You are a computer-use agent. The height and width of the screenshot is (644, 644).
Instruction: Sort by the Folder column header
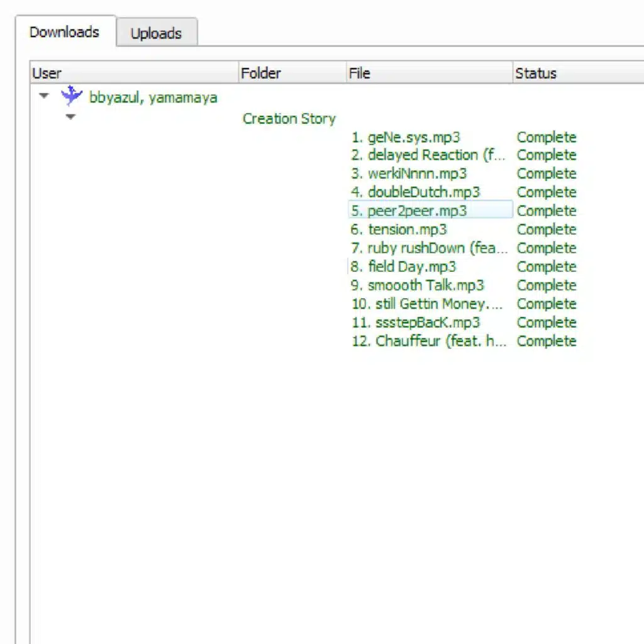coord(292,74)
